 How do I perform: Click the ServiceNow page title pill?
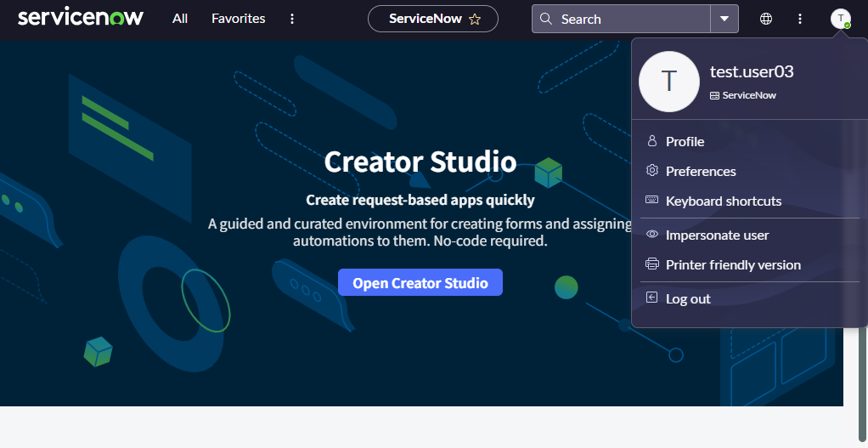coord(433,19)
